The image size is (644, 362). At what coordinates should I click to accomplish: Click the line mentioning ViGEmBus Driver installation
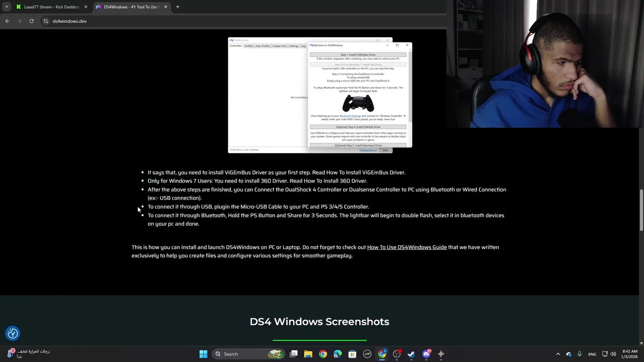coord(276,172)
